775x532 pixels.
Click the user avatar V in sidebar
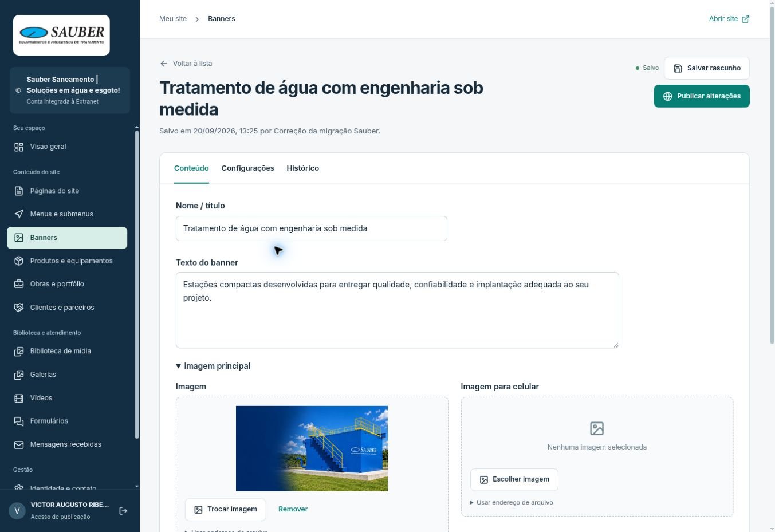coord(17,511)
